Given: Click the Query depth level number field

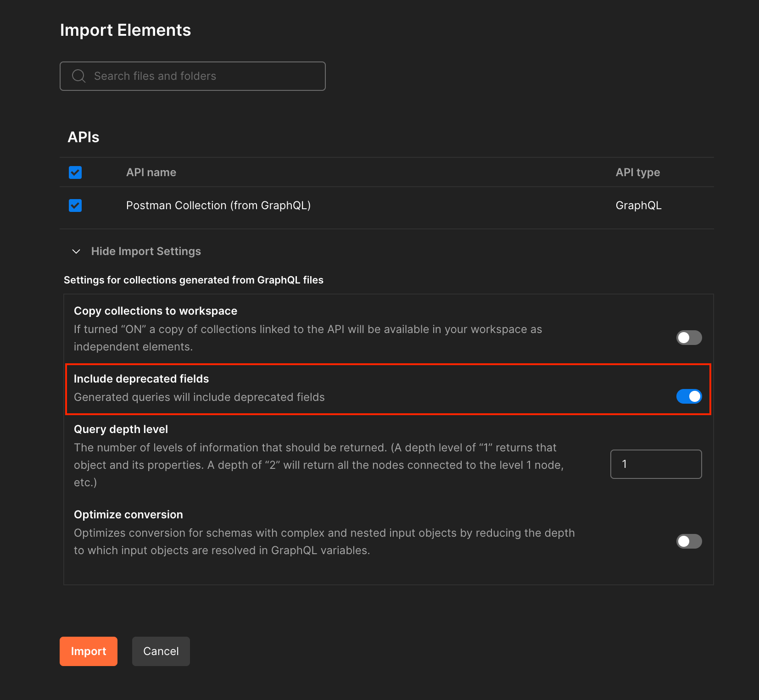Looking at the screenshot, I should click(656, 464).
